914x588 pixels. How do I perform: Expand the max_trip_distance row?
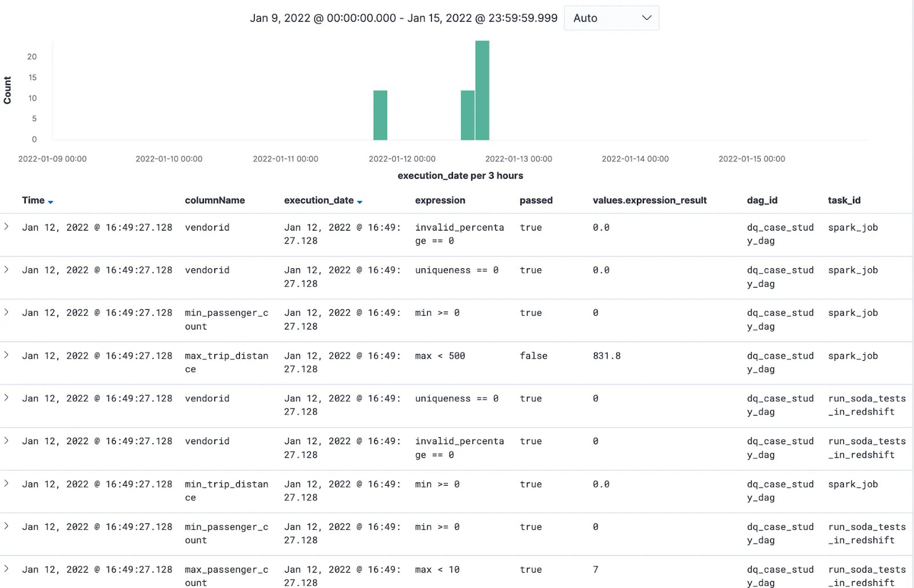[6, 355]
